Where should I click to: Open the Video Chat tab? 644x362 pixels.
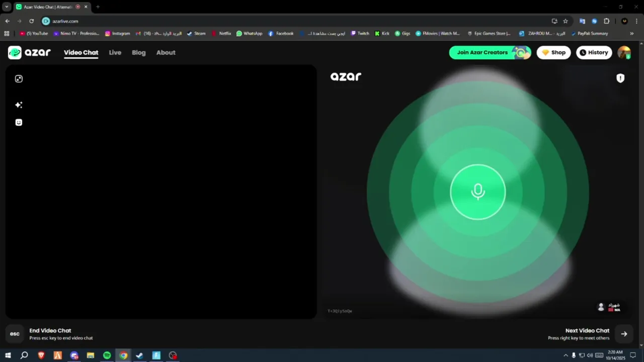[81, 52]
